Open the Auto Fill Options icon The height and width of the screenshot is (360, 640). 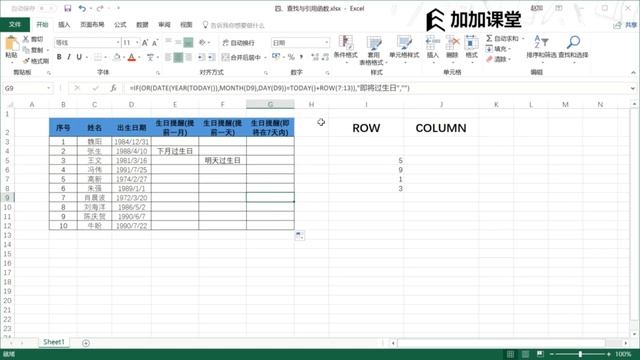click(300, 236)
